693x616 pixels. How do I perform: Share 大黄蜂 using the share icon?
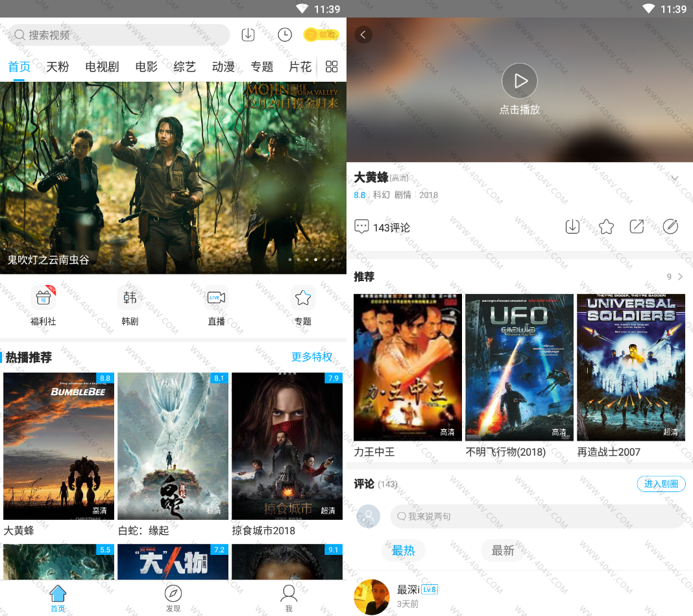pos(637,227)
